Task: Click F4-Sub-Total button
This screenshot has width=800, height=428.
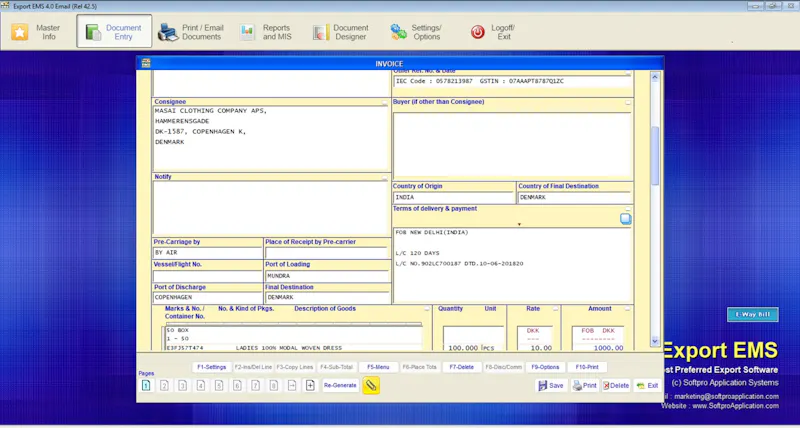Action: [336, 367]
